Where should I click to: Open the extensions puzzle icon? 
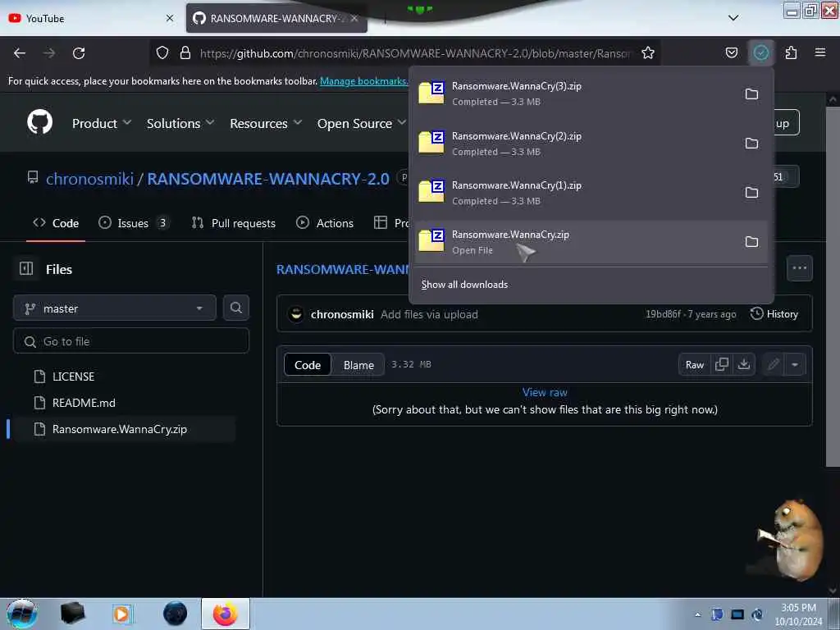(791, 52)
